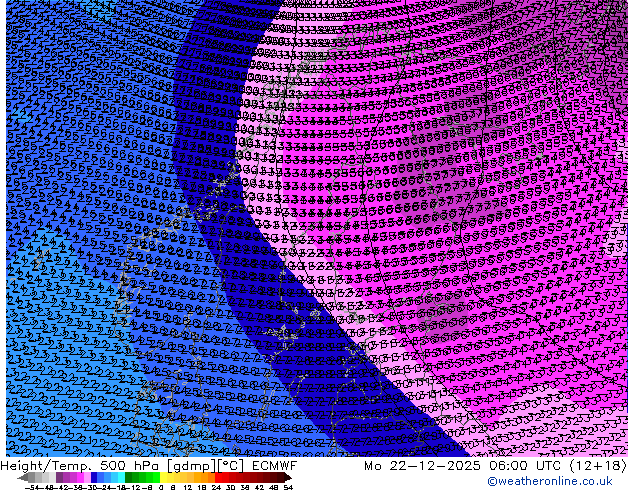The width and height of the screenshot is (634, 490).
Task: Pick the dark navy blue legend swatch
Action: [94, 477]
